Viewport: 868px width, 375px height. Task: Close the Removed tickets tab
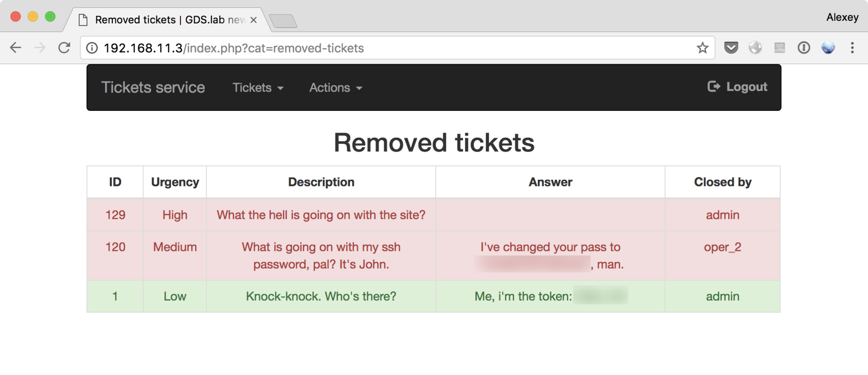254,20
